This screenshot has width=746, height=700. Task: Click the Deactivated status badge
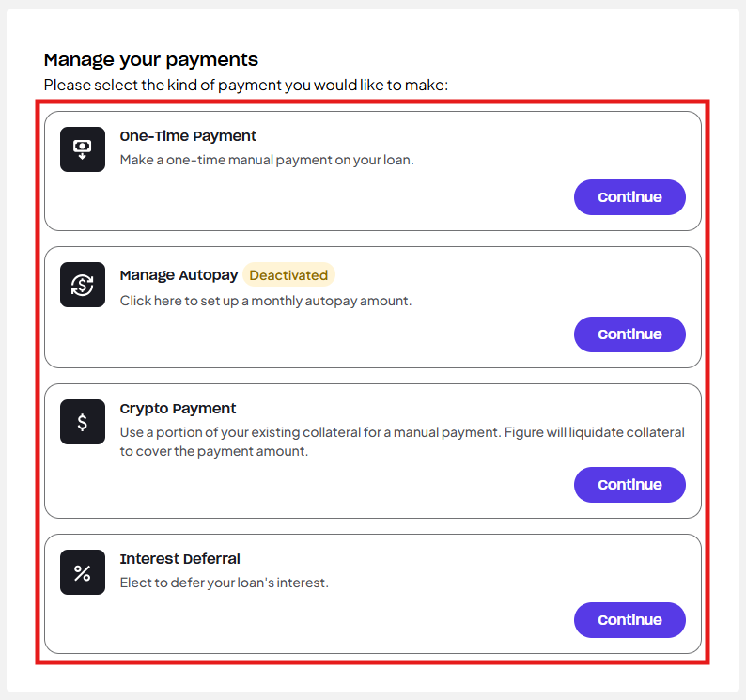[288, 274]
